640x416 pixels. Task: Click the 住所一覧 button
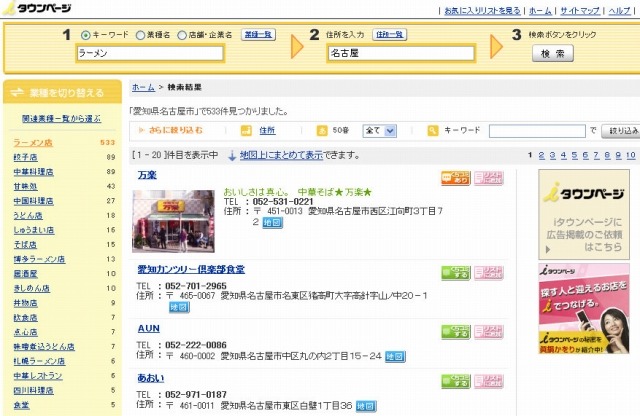coord(389,35)
